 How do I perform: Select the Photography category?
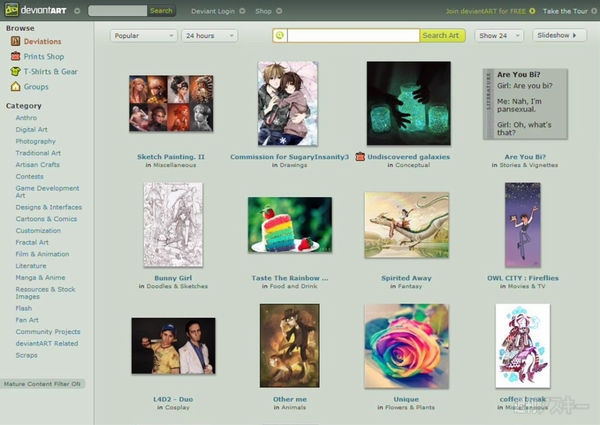click(x=36, y=142)
